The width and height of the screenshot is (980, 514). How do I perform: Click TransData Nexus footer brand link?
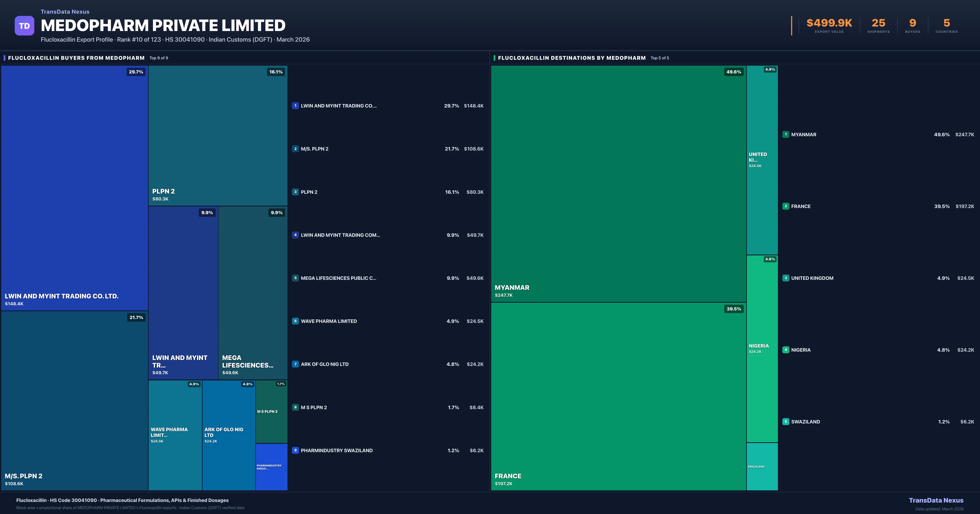(x=936, y=500)
